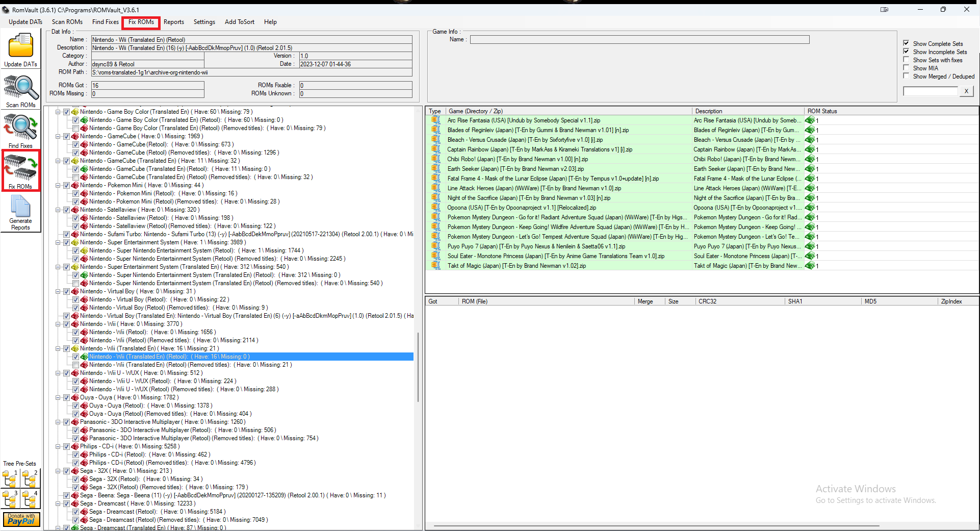Viewport: 980px width, 531px height.
Task: Toggle checkbox for Panasonic - 3DO Interactive Multiplayer parent
Action: (x=66, y=422)
